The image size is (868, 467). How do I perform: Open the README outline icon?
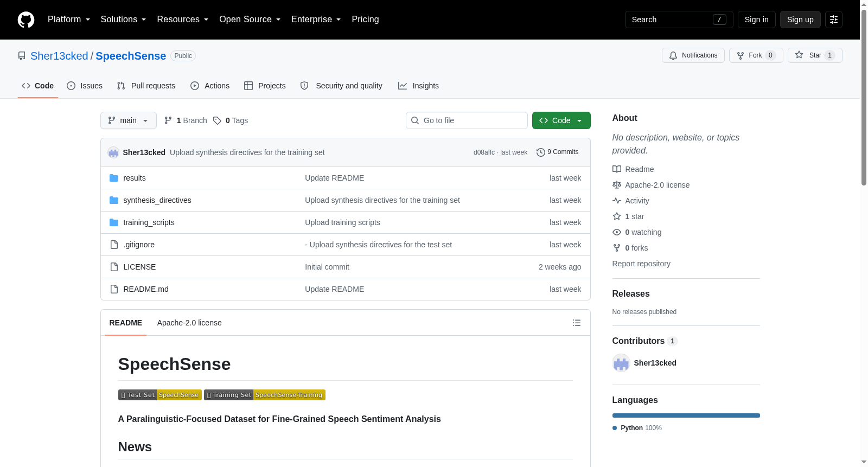coord(577,323)
